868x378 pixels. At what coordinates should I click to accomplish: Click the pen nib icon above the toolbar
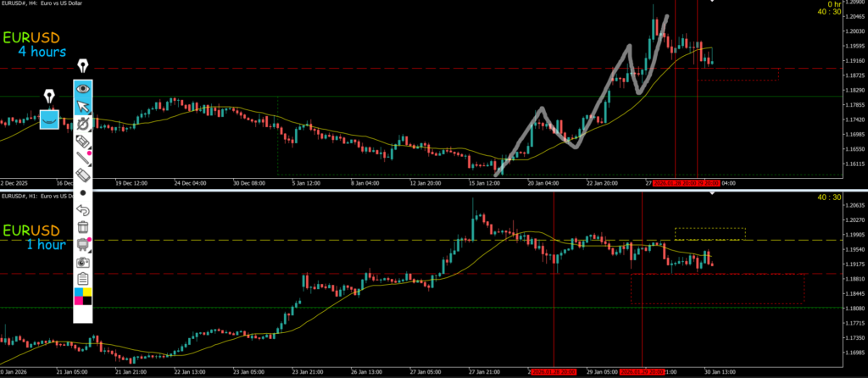tap(83, 66)
